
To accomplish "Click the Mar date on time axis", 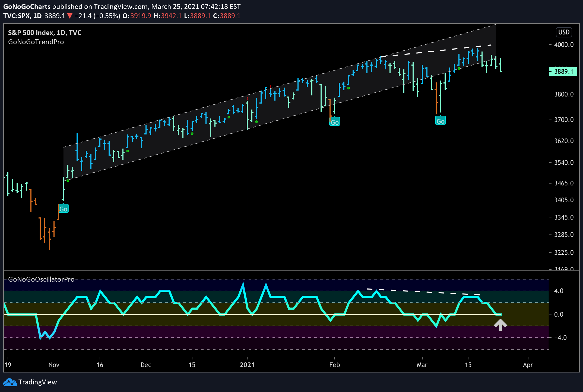I will 422,365.
